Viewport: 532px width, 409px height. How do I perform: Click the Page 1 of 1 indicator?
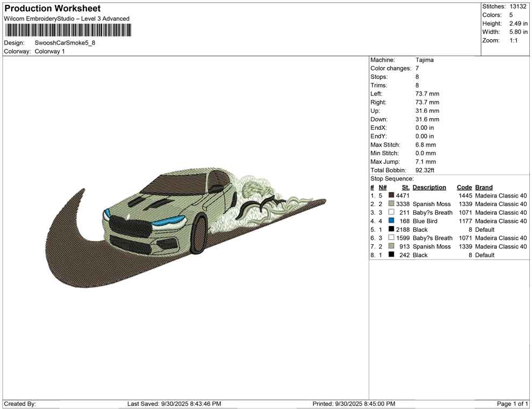point(513,404)
